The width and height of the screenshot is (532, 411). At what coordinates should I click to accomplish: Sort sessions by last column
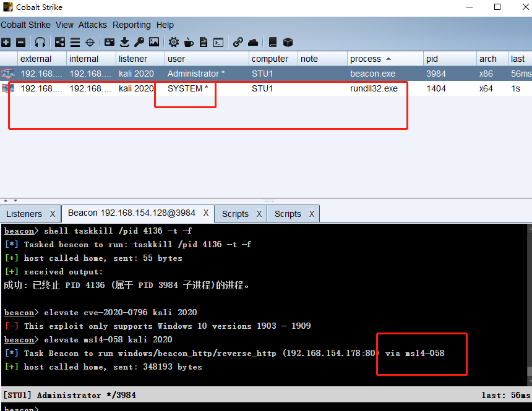pyautogui.click(x=520, y=59)
